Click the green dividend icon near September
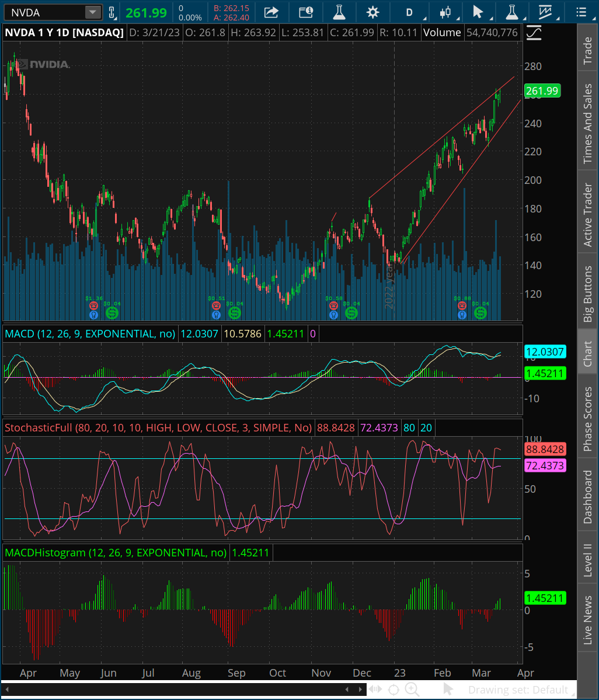The height and width of the screenshot is (700, 599). point(234,313)
